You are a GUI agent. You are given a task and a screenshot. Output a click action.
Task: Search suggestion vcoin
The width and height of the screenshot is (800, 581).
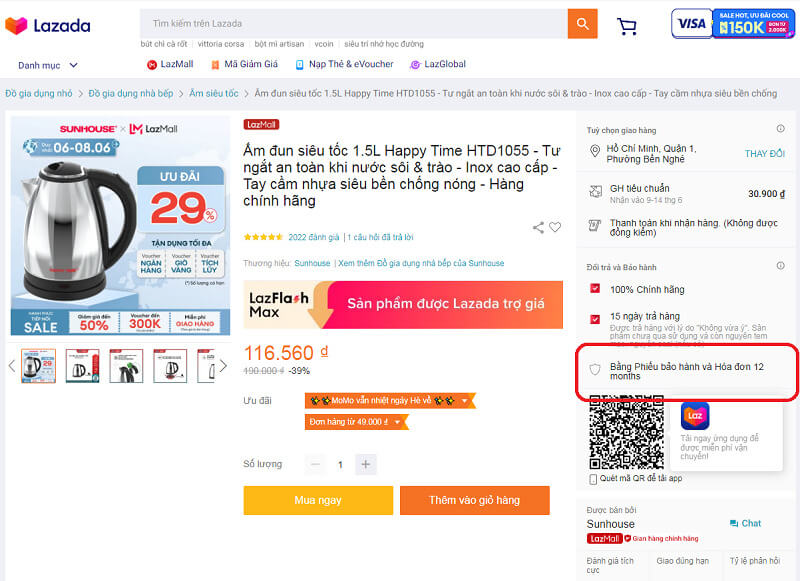pos(324,44)
